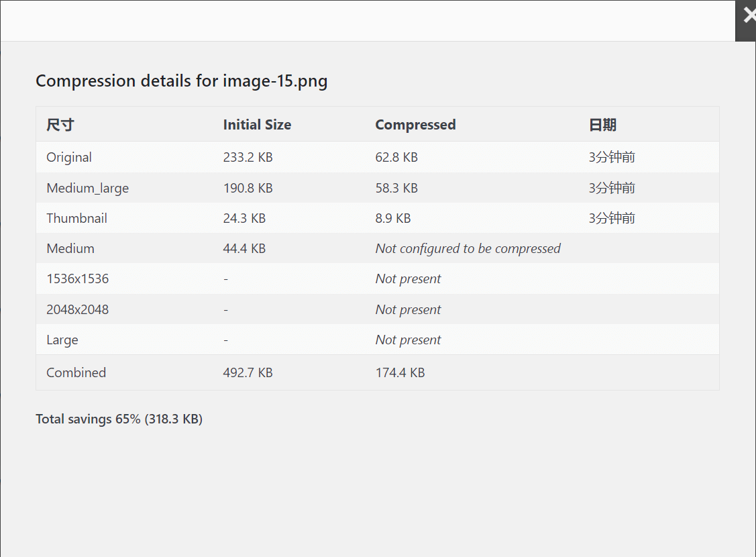Click the Compressed column header
756x557 pixels.
[x=415, y=125]
